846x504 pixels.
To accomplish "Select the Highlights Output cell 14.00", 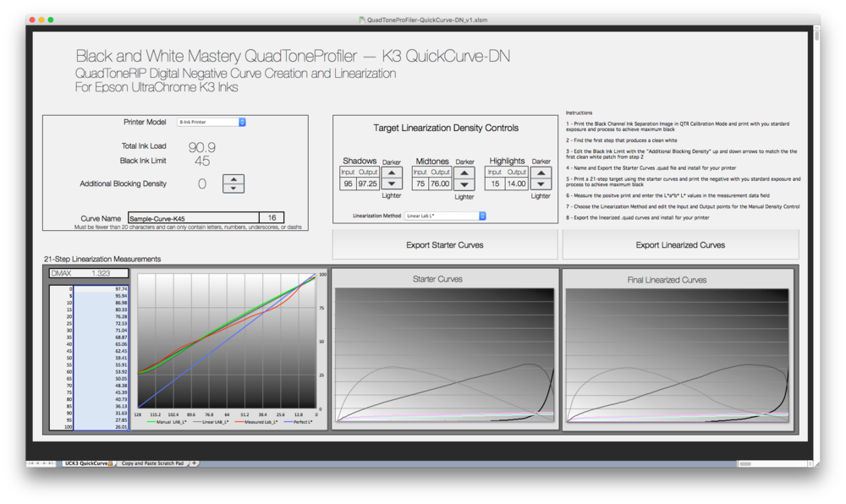I will point(516,184).
